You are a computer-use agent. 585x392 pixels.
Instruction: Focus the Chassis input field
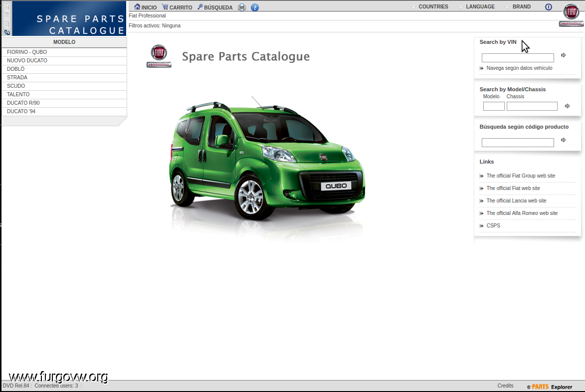[x=532, y=106]
